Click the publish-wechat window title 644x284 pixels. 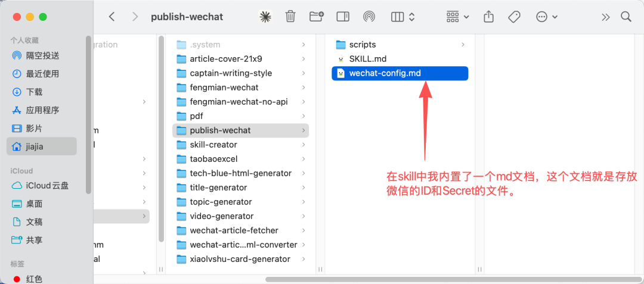[187, 17]
